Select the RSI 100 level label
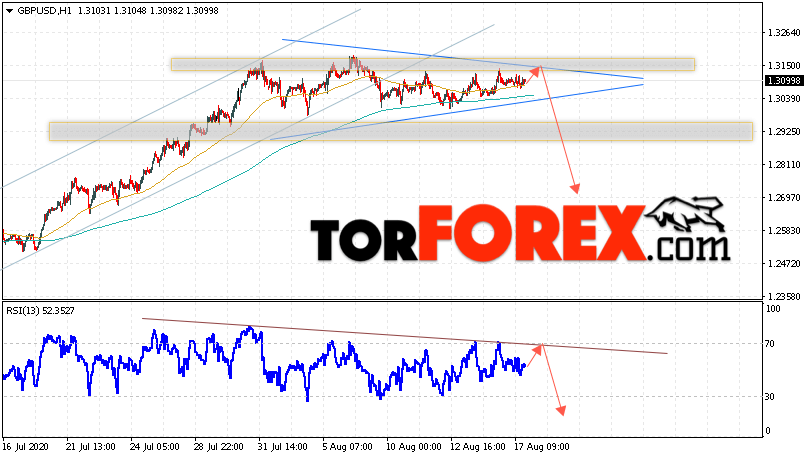 tap(773, 309)
